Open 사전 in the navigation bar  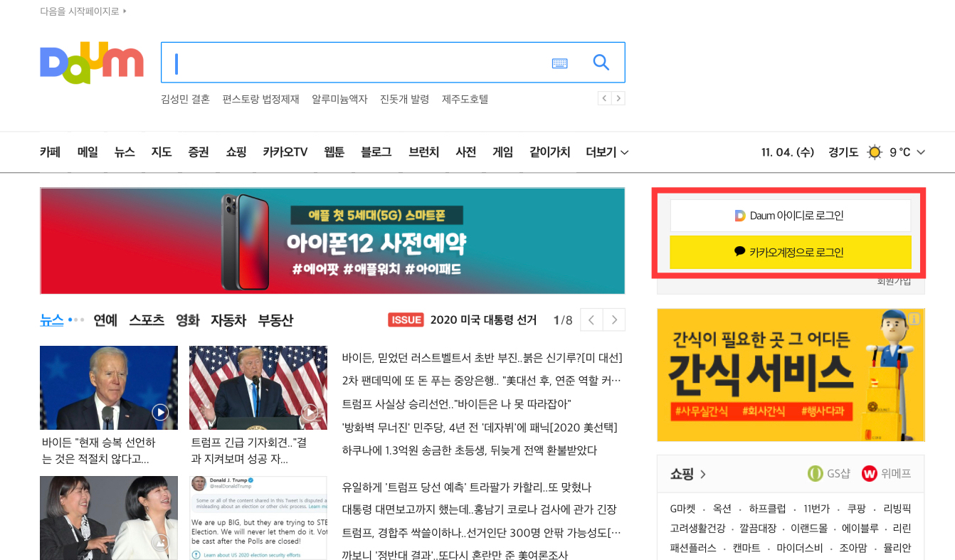[x=466, y=152]
